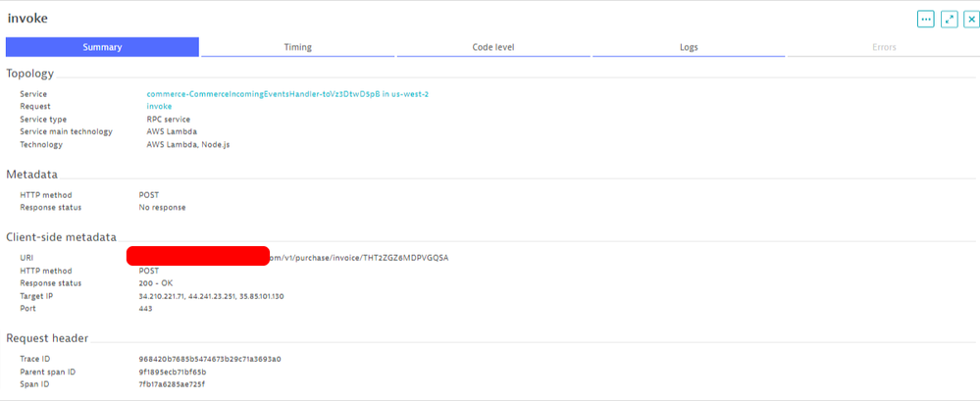This screenshot has height=401, width=980.
Task: Switch to the Timing tab
Action: click(298, 47)
